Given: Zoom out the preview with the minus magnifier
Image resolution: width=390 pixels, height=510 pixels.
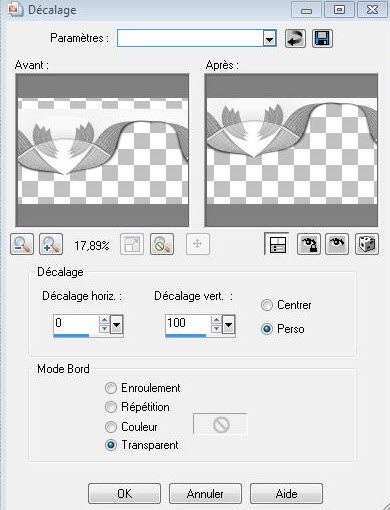Looking at the screenshot, I should [22, 244].
